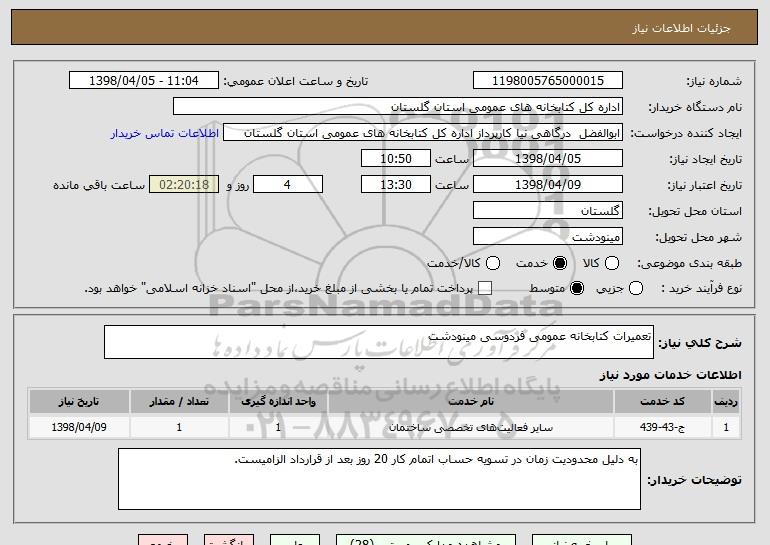Select متوسط purchase process option
Viewport: 770px width, 545px height.
pyautogui.click(x=559, y=289)
